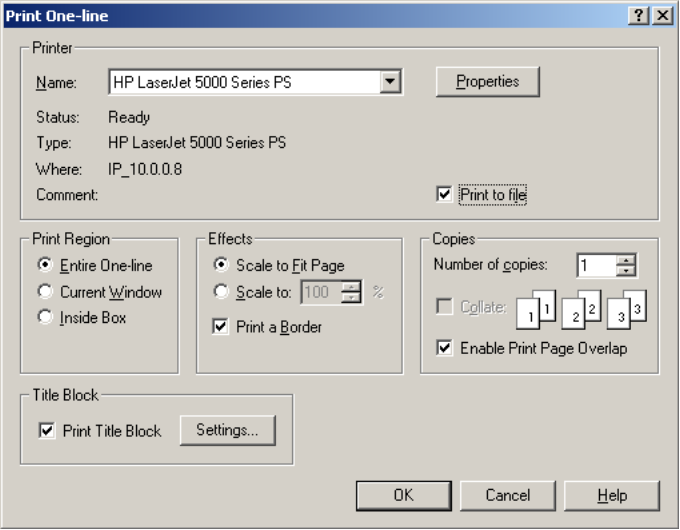The width and height of the screenshot is (680, 530).
Task: Click the Type HP LaserJet 5000 Series PS text
Action: [197, 143]
